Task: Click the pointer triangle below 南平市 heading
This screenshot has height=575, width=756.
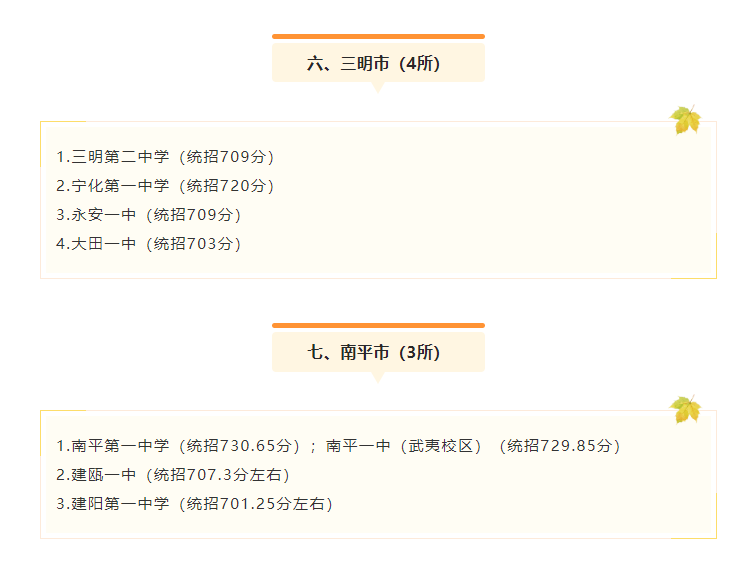Action: tap(378, 377)
